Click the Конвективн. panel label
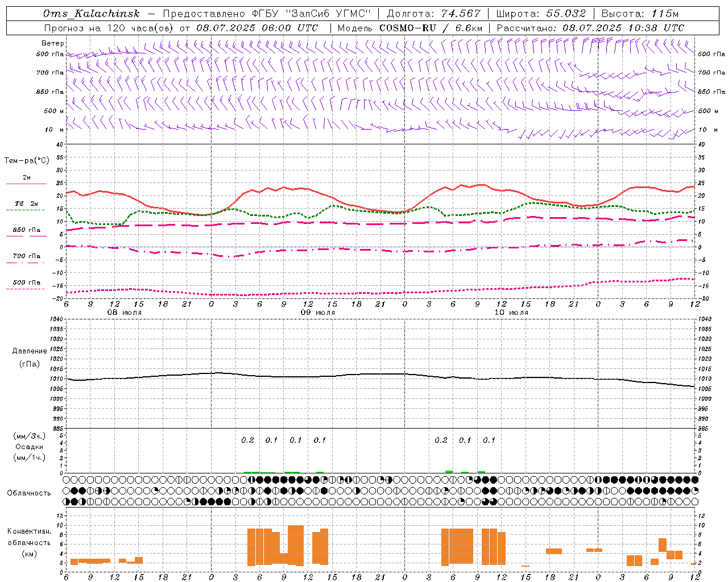This screenshot has height=582, width=728. [29, 531]
